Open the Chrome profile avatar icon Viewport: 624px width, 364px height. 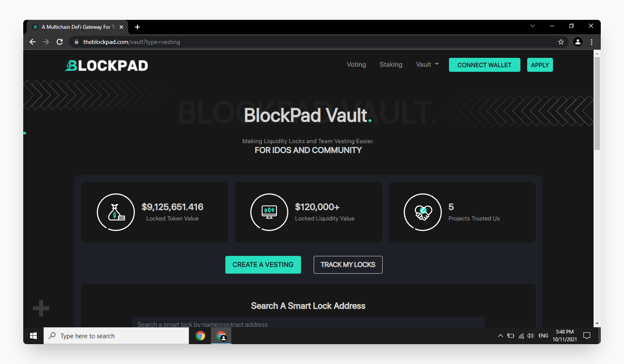(578, 42)
